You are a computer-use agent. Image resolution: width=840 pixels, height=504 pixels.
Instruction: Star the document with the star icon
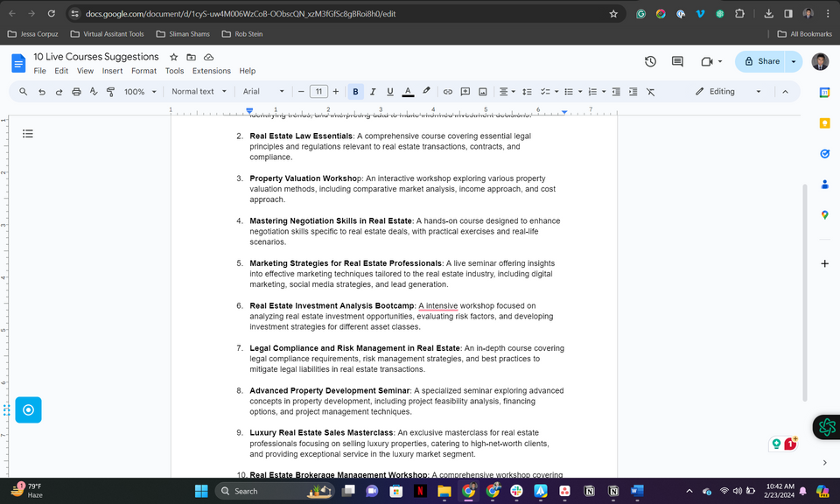coord(173,57)
